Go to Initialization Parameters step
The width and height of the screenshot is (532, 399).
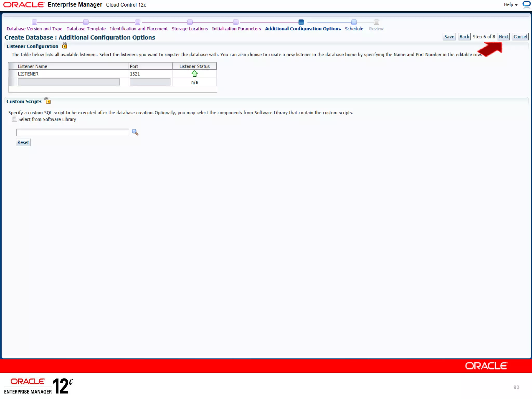point(236,29)
